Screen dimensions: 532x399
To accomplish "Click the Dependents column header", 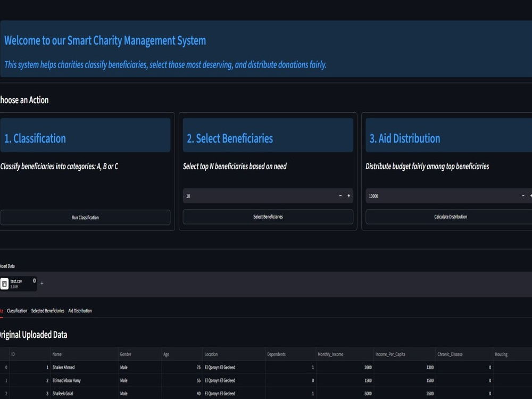I will coord(291,354).
